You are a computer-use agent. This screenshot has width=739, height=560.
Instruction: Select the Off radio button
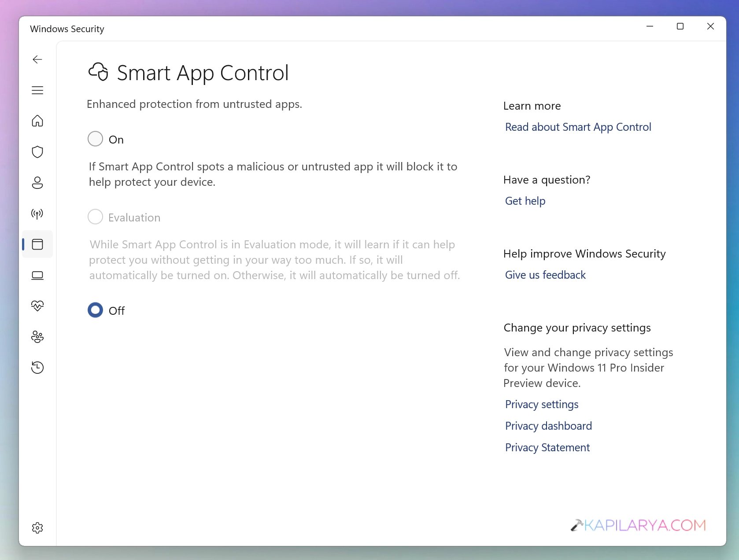pyautogui.click(x=95, y=310)
